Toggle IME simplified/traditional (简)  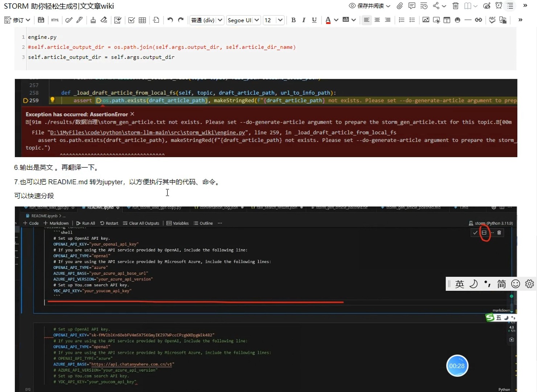(x=501, y=284)
